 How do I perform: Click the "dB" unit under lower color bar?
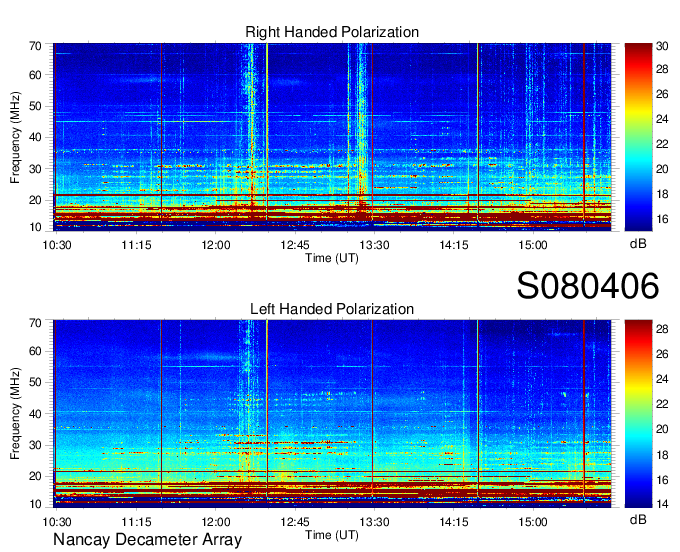[638, 519]
